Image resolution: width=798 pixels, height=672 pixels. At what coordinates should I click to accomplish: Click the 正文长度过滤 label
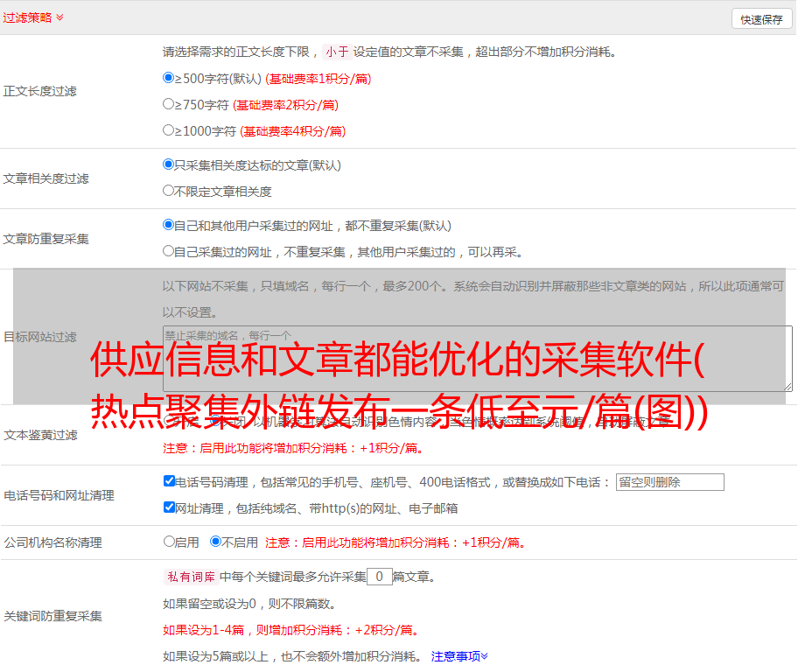point(39,91)
